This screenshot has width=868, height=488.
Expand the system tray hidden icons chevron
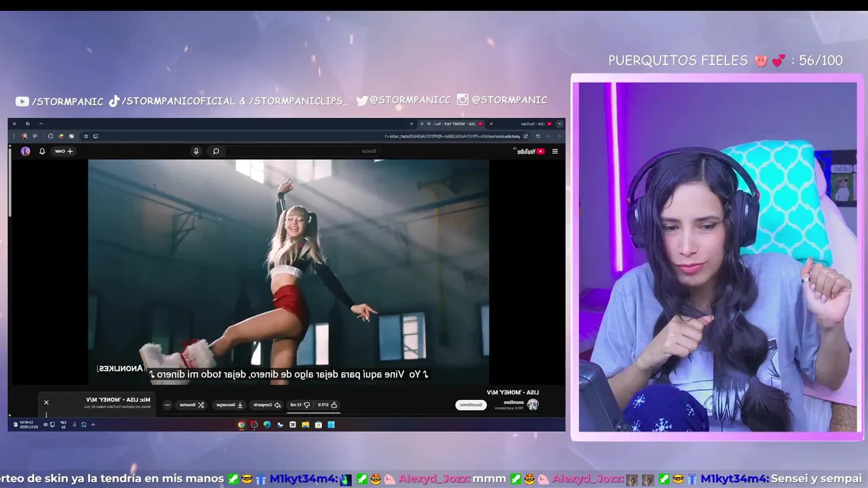coord(93,424)
